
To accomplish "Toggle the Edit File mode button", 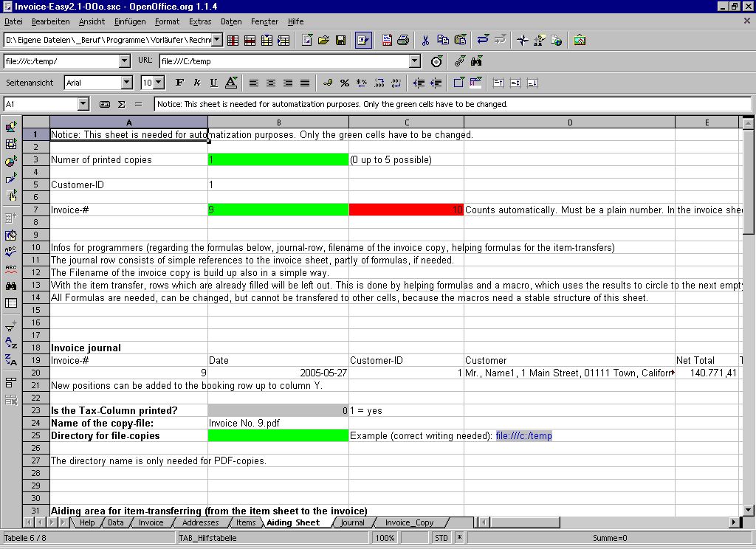I will (x=362, y=40).
